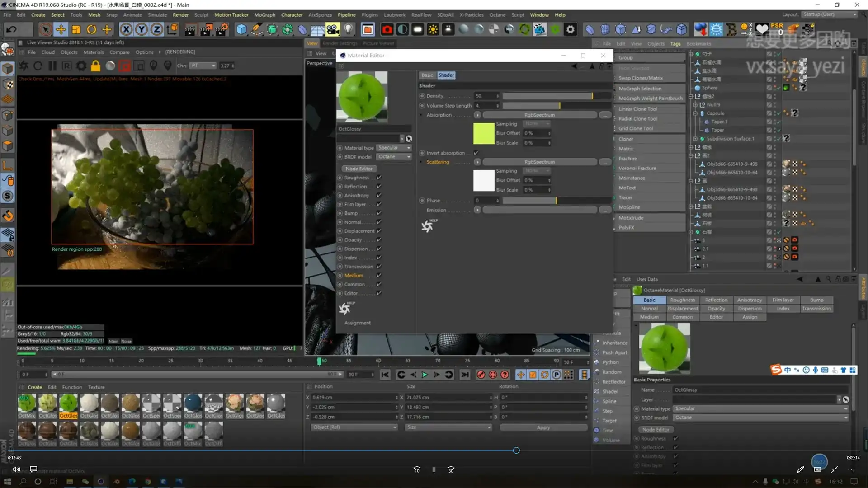Click the green absorption color swatch
The image size is (868, 488).
pos(483,133)
